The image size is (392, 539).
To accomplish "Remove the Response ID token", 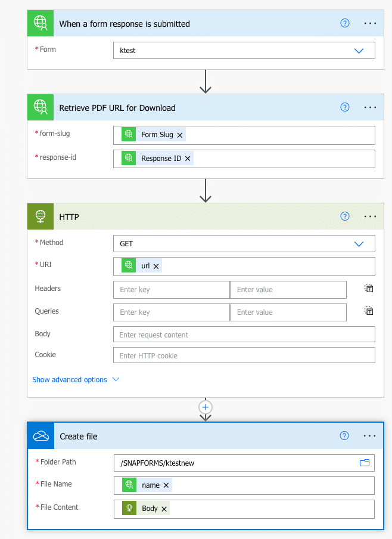I will point(188,159).
